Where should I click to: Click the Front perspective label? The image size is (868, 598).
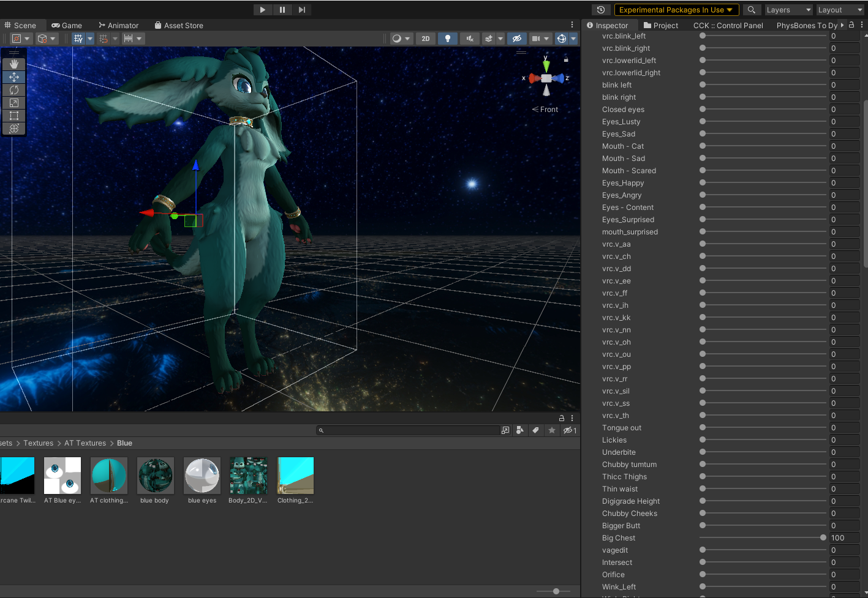pos(545,110)
